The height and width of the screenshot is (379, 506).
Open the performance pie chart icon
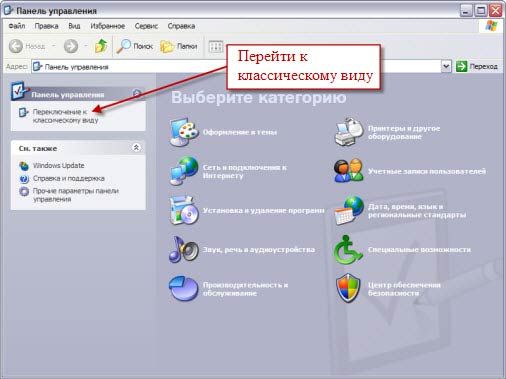pos(183,288)
